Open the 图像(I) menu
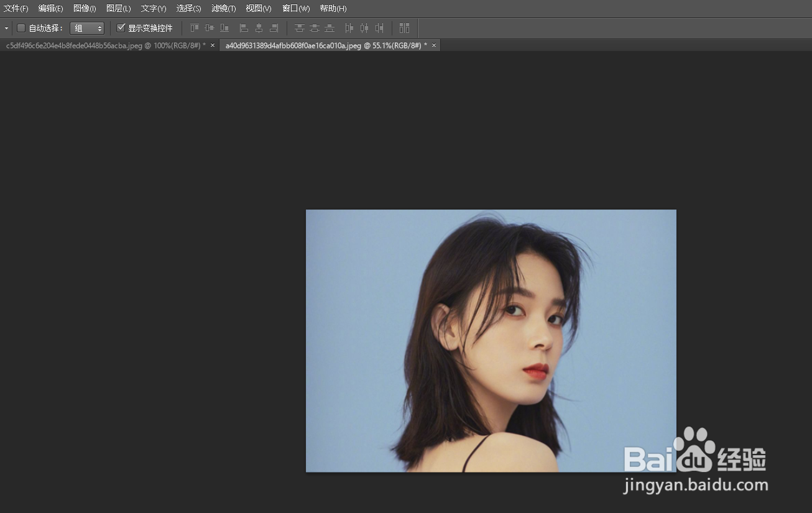812x513 pixels. pos(85,9)
